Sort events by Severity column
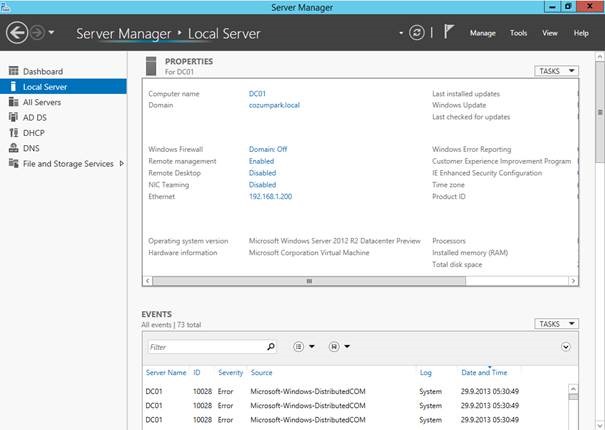Screen dimensions: 605x430 click(x=230, y=373)
